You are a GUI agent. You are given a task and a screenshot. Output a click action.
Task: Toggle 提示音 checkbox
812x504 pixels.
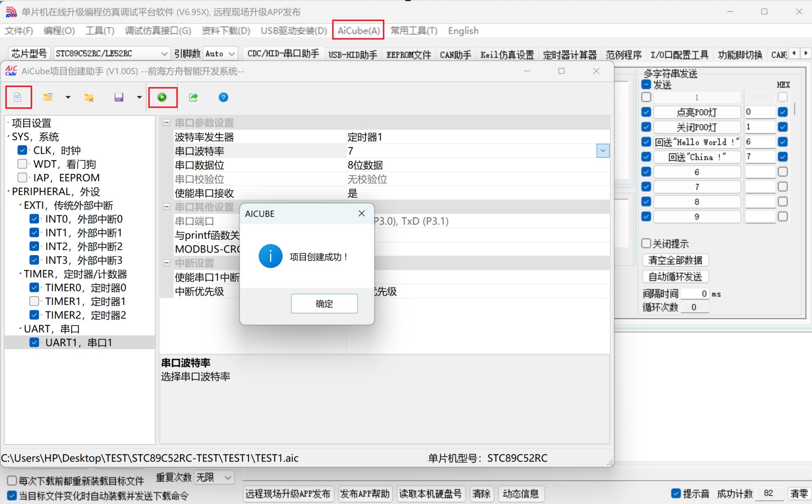coord(676,493)
